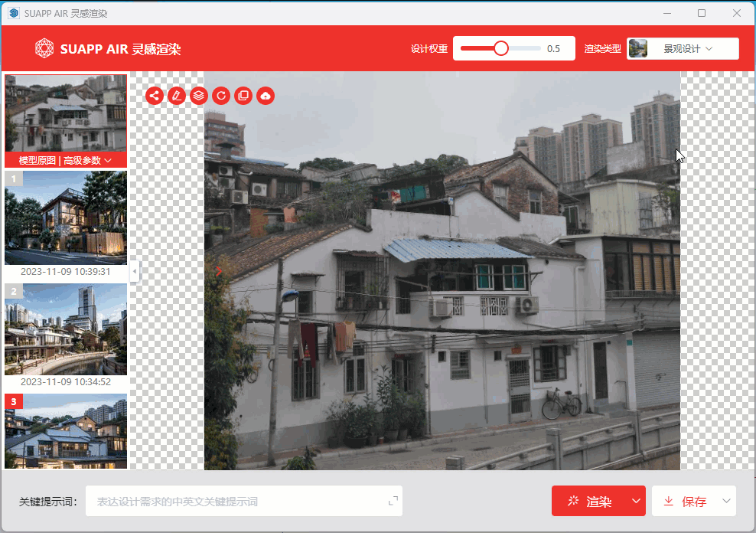
Task: Open the arrow next to 渲染 button
Action: (x=636, y=501)
